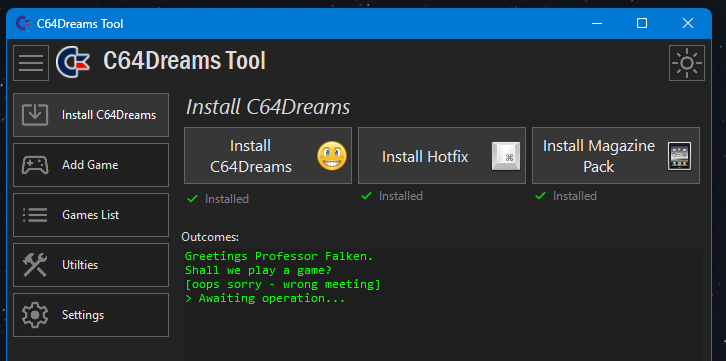This screenshot has width=726, height=361.
Task: Click inside the green Outcomes console
Action: tap(443, 305)
